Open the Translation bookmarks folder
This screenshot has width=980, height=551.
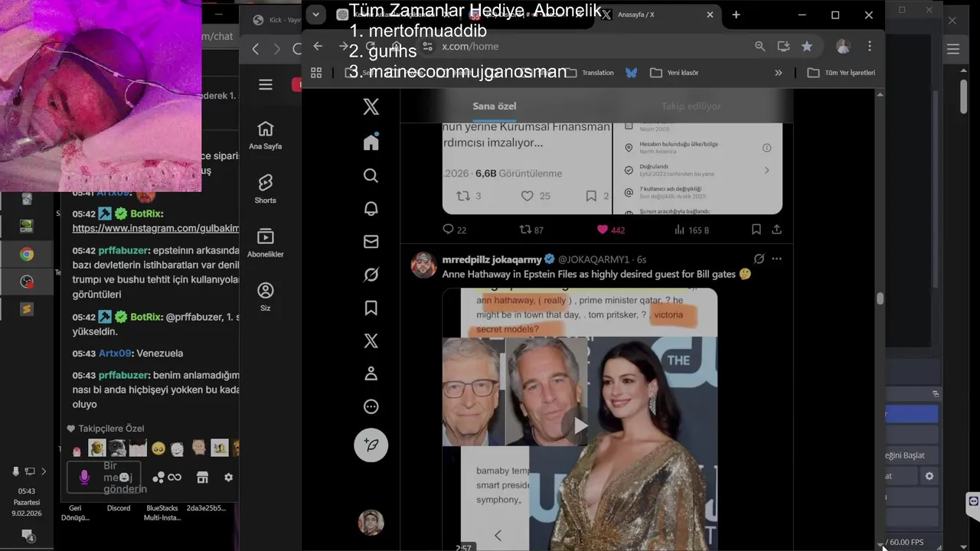590,73
